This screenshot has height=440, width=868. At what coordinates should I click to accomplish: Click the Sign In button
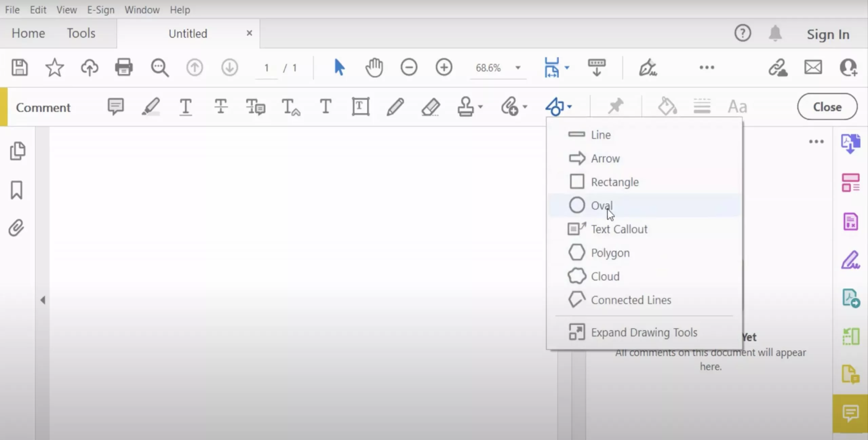(x=828, y=34)
